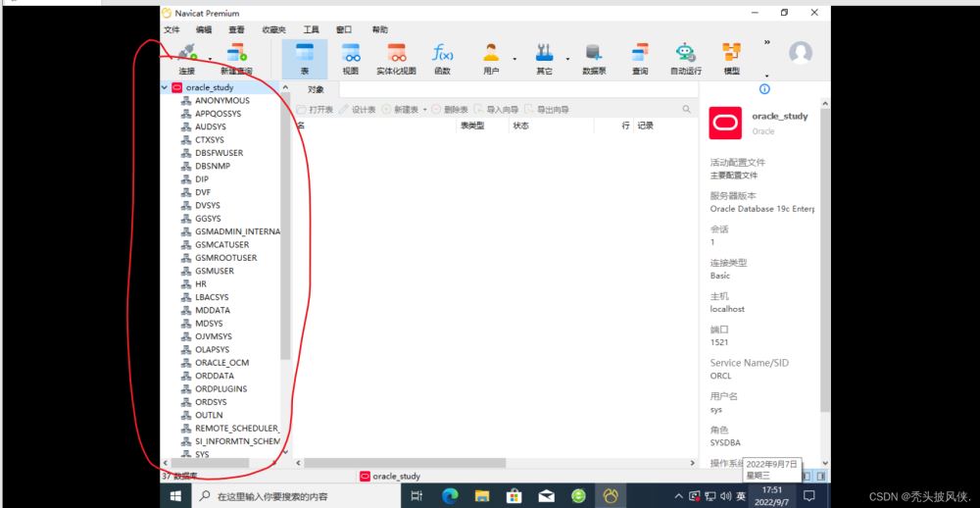
Task: Open the 查看 (View) menu
Action: coord(236,29)
